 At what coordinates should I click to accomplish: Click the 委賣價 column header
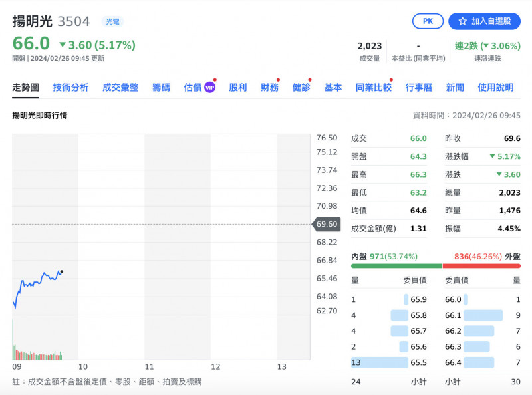tap(457, 281)
